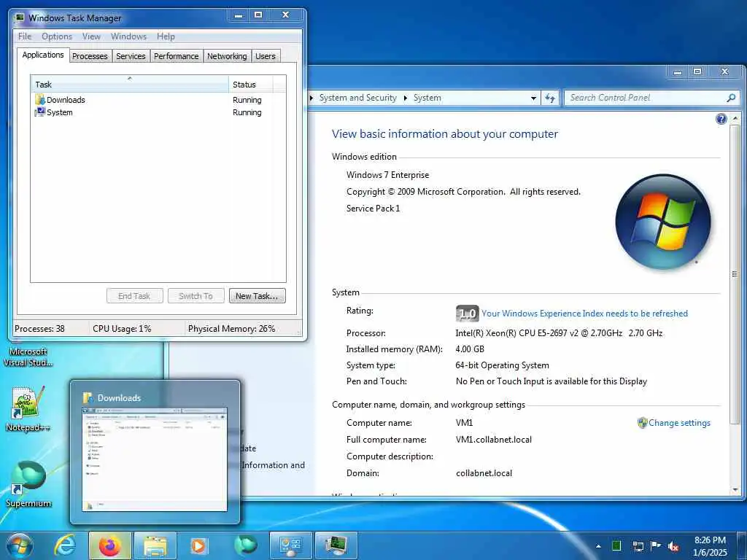
Task: Click the Change settings link
Action: click(679, 423)
